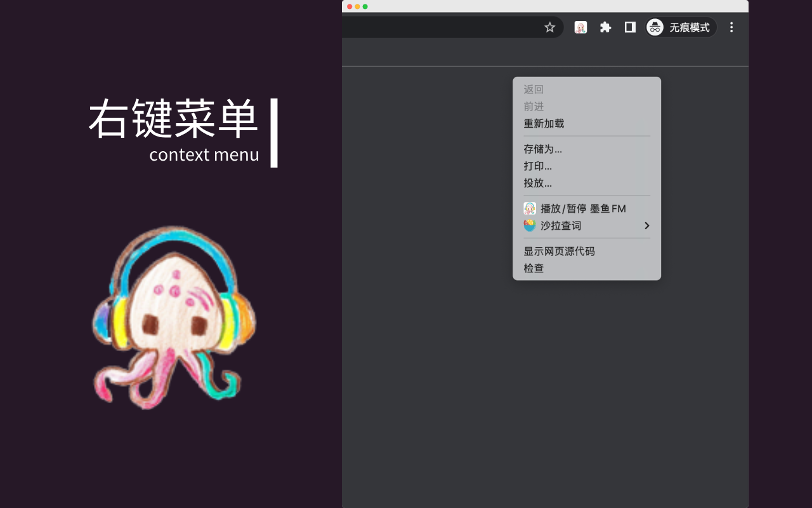
Task: Choose 检查 to inspect the page
Action: pyautogui.click(x=533, y=268)
